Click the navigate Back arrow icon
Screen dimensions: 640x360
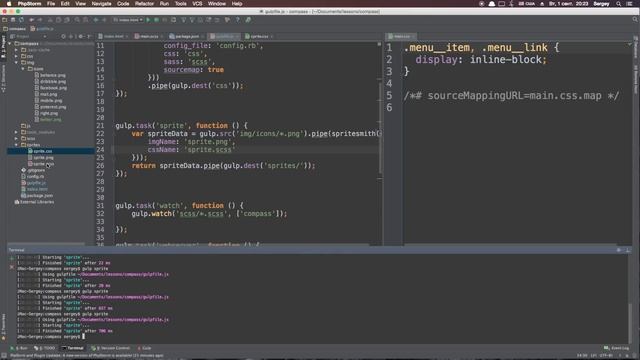[96, 20]
